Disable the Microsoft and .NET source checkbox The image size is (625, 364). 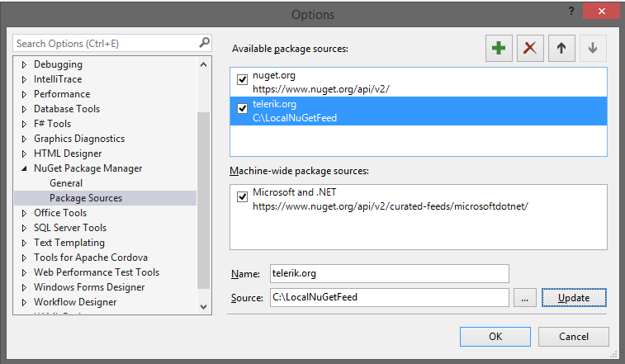point(243,197)
